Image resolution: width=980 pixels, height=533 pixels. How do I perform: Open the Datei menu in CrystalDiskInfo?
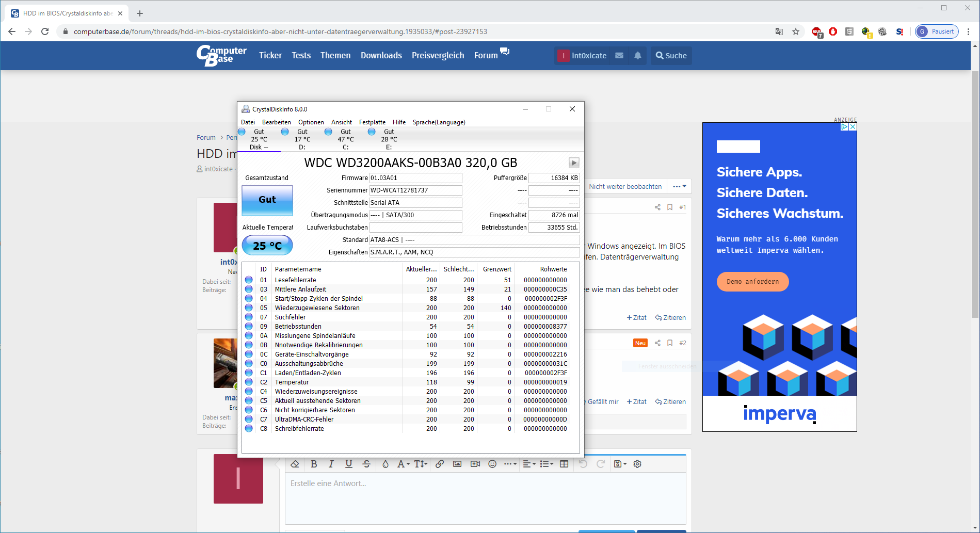pyautogui.click(x=248, y=122)
